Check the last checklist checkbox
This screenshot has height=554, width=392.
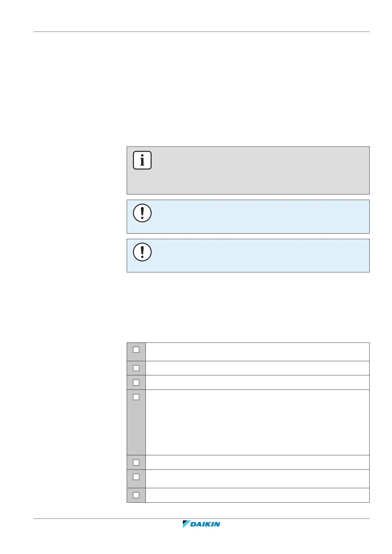click(136, 495)
